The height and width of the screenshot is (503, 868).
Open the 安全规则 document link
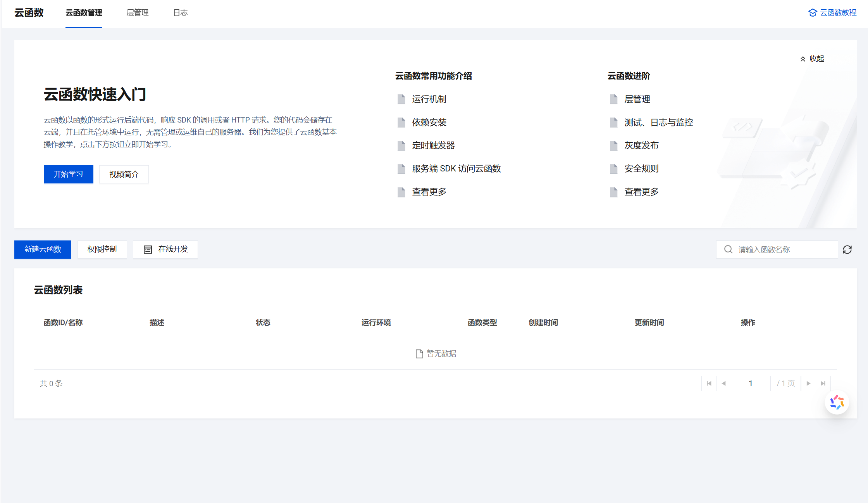click(x=641, y=169)
